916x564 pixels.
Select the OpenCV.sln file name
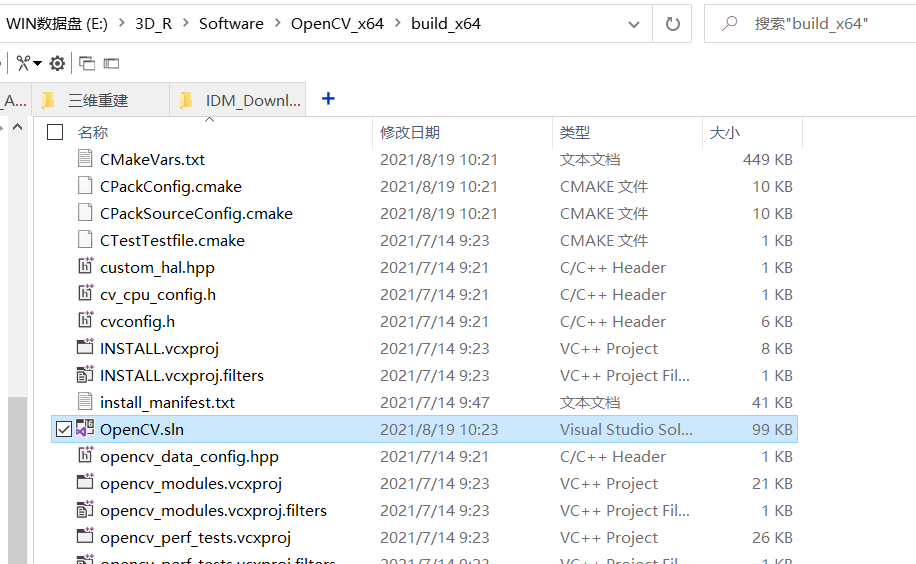(x=142, y=430)
